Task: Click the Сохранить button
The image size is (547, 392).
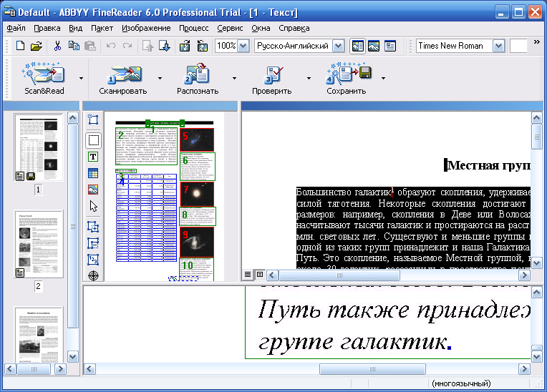Action: (x=346, y=79)
